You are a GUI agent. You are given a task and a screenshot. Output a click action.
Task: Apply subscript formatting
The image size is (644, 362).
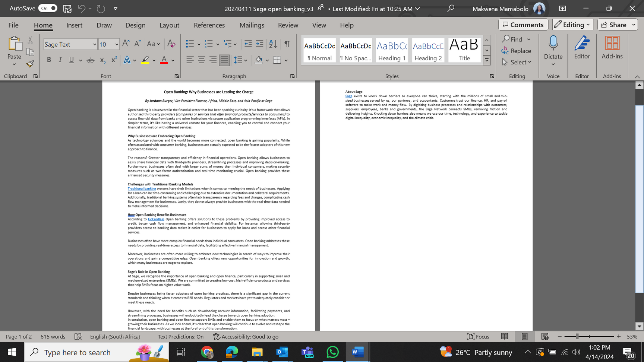click(x=102, y=60)
